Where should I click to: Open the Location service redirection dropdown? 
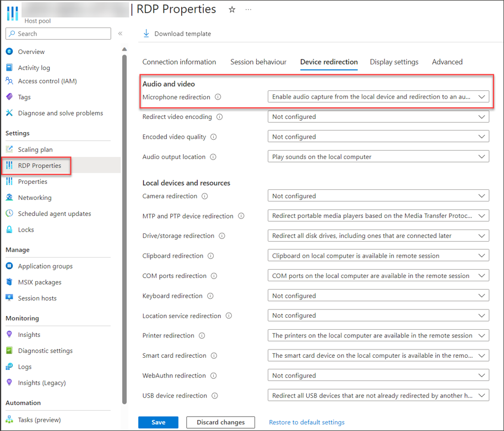[378, 315]
